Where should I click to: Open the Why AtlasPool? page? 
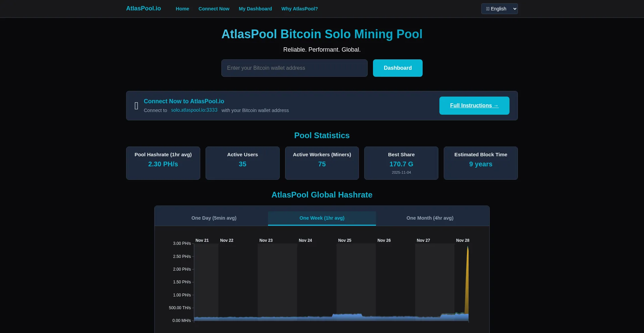299,9
